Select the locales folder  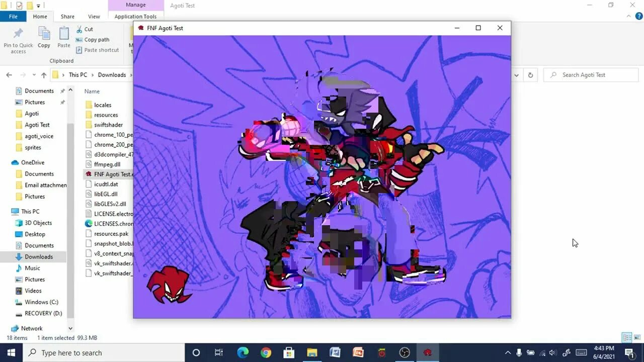pos(103,105)
